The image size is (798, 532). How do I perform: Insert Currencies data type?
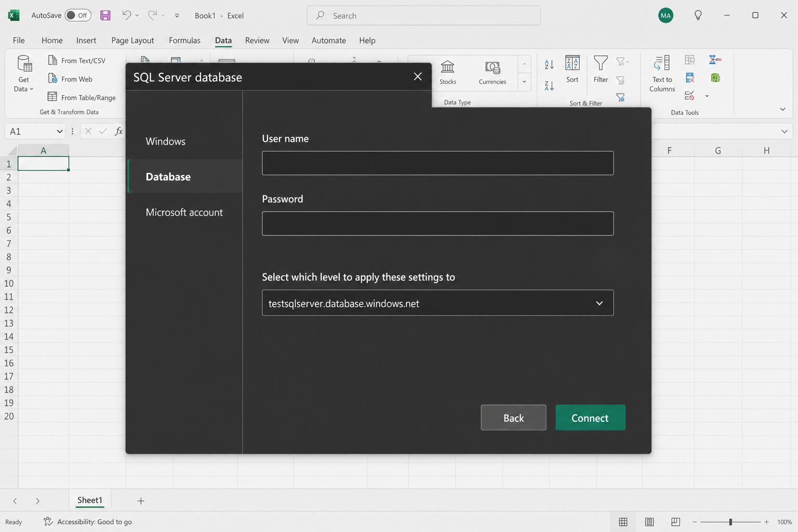click(493, 73)
